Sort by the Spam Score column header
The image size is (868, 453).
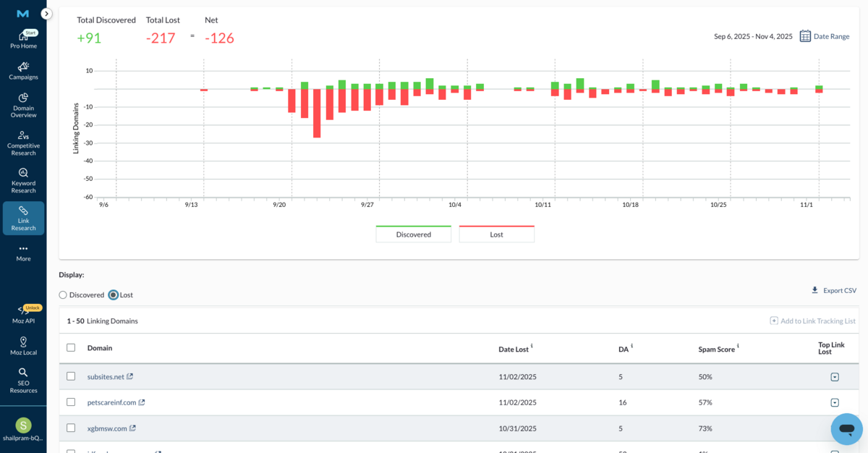pos(716,350)
